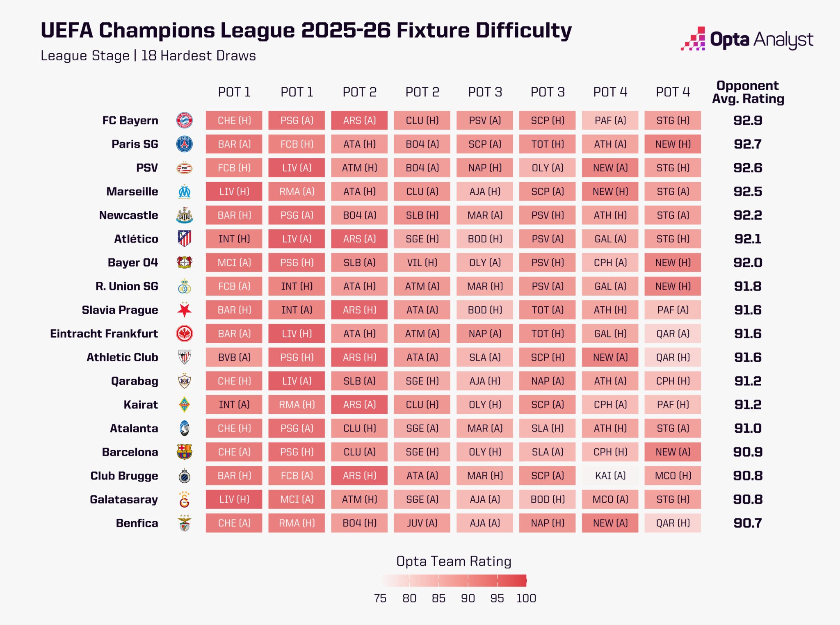
Task: Click the Opta Team Rating color scale
Action: tap(453, 580)
